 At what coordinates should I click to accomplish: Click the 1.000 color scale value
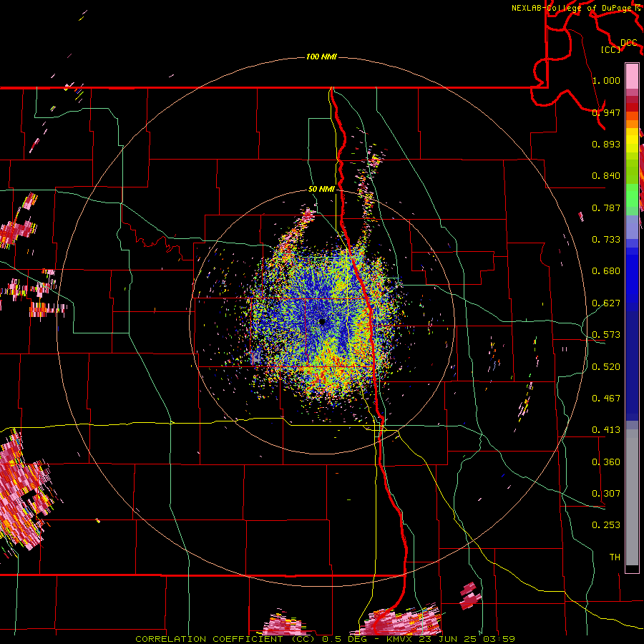pyautogui.click(x=606, y=80)
